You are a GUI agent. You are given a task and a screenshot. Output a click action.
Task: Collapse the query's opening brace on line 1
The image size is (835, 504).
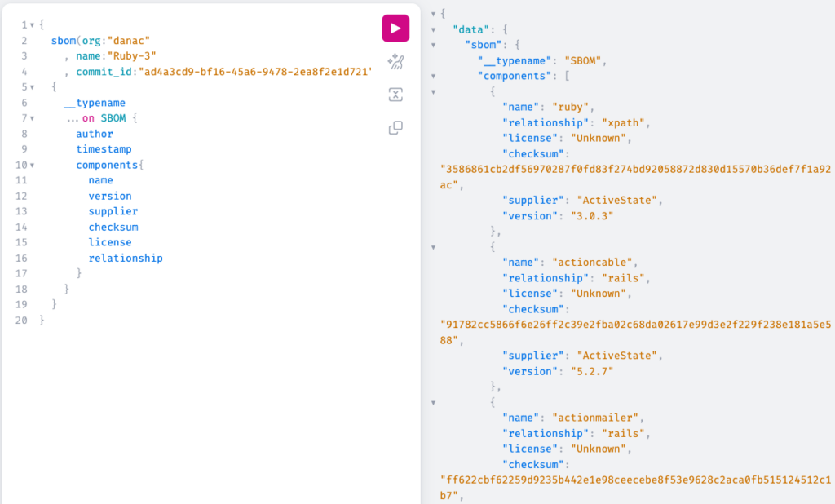point(32,25)
